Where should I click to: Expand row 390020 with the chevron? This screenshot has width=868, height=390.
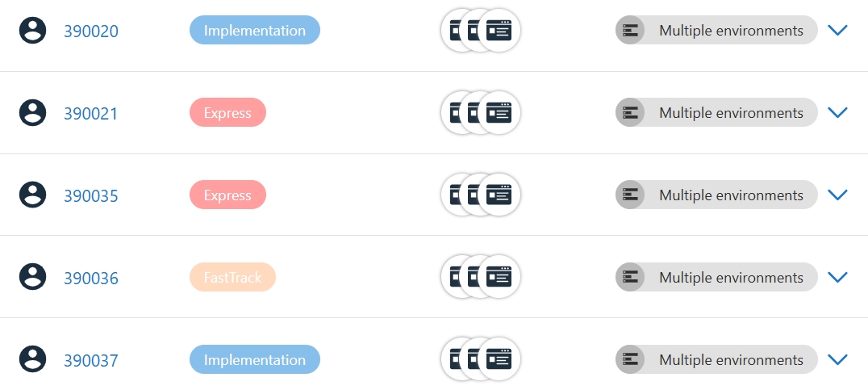click(837, 31)
